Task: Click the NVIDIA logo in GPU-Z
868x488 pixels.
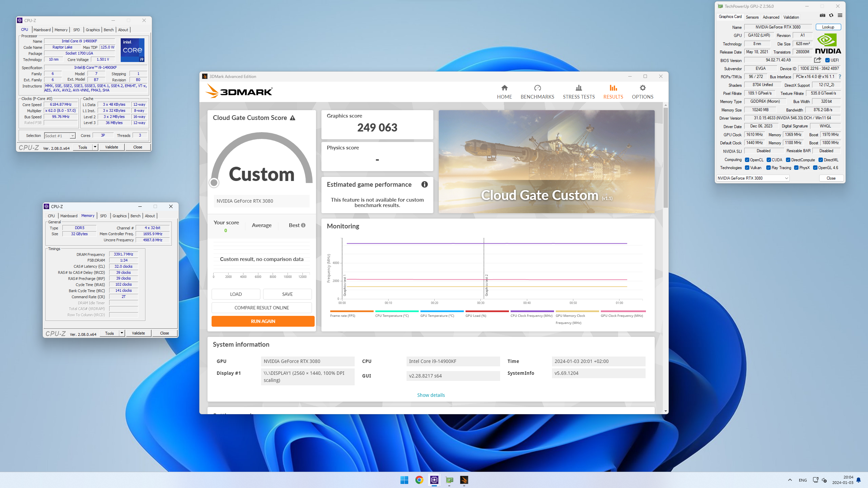Action: point(828,44)
